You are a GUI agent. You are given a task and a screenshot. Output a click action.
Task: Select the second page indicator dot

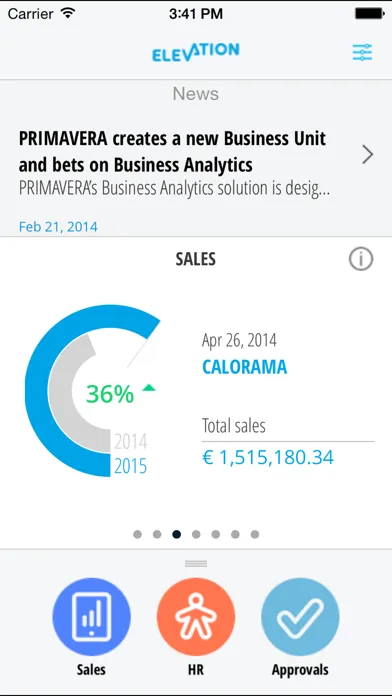click(157, 534)
